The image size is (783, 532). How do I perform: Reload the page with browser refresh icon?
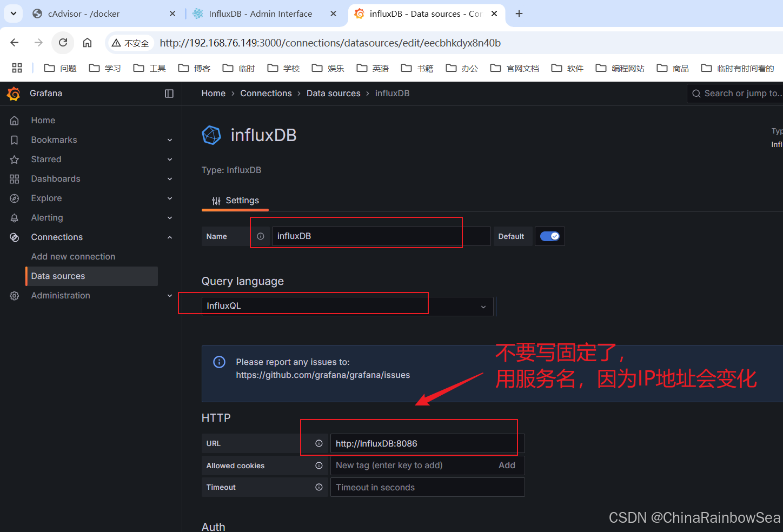(63, 43)
